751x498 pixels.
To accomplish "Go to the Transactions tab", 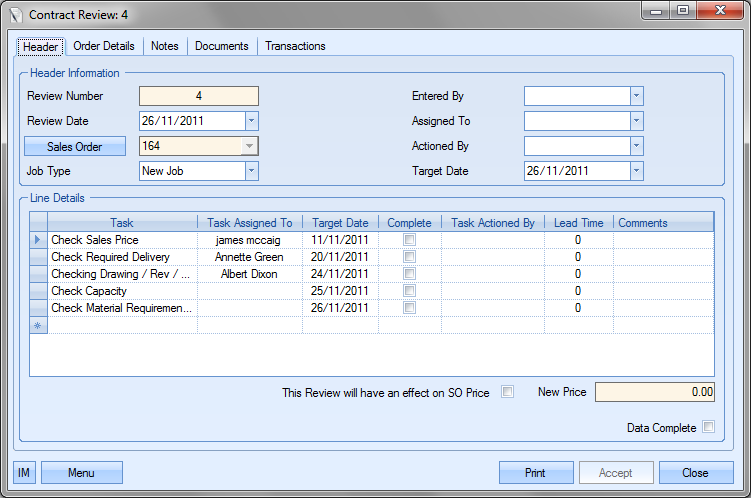I will coord(295,46).
